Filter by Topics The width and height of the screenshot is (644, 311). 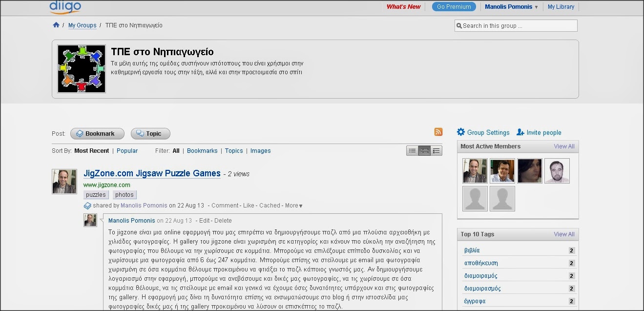point(234,151)
